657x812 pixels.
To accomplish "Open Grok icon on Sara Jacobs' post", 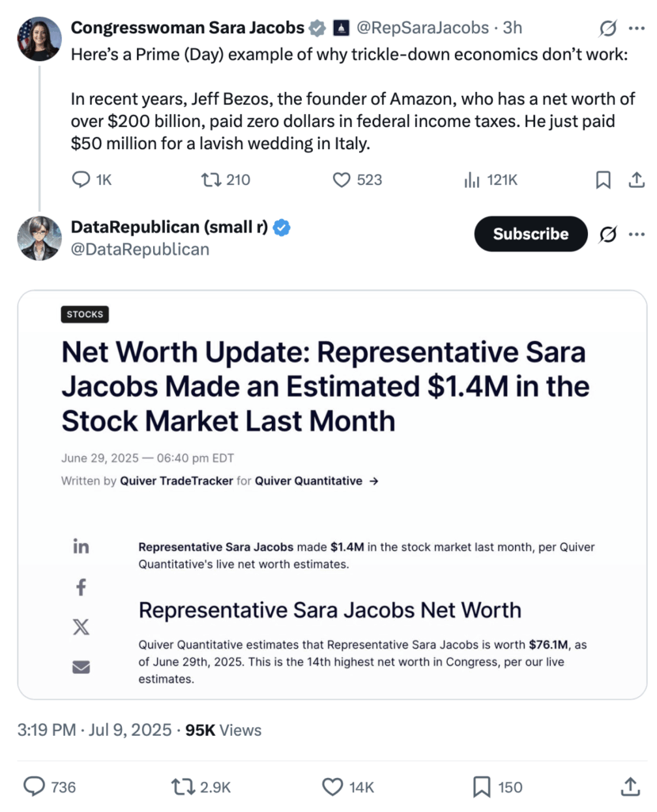I will point(608,29).
